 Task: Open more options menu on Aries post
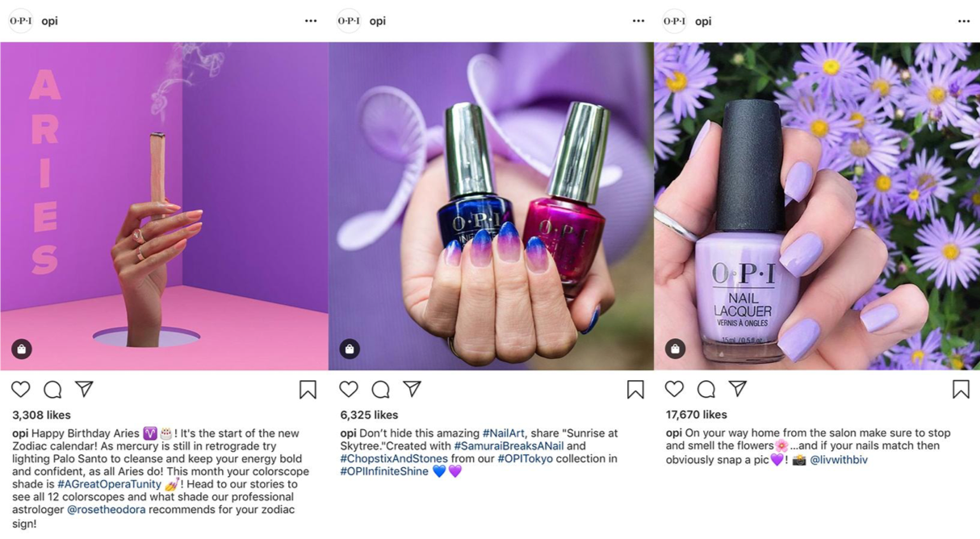pos(311,21)
